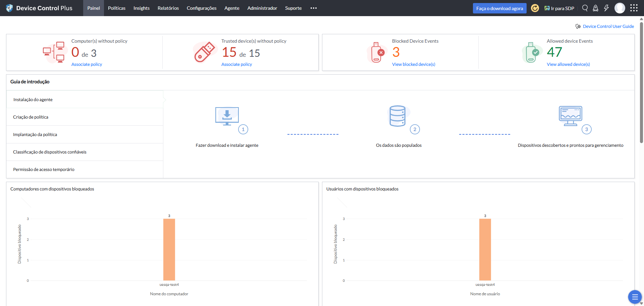Select Permissão de acesso temporário item
644x306 pixels.
44,169
